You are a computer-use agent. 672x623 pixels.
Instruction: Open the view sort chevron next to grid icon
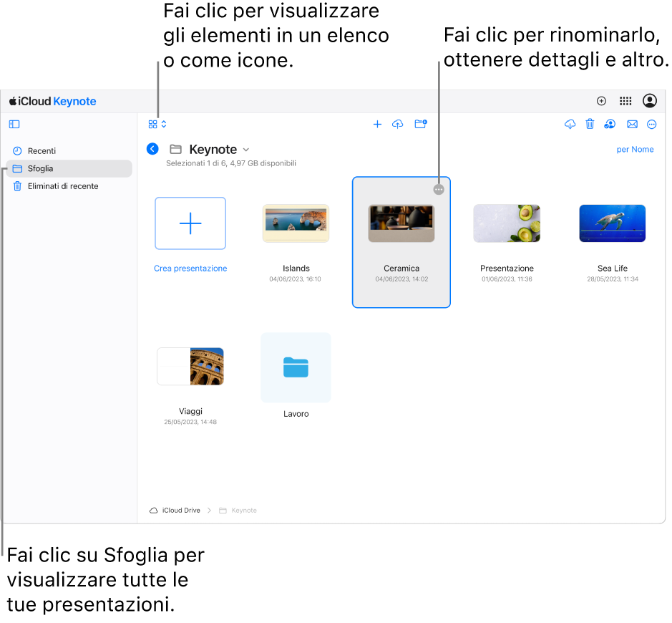[x=163, y=124]
